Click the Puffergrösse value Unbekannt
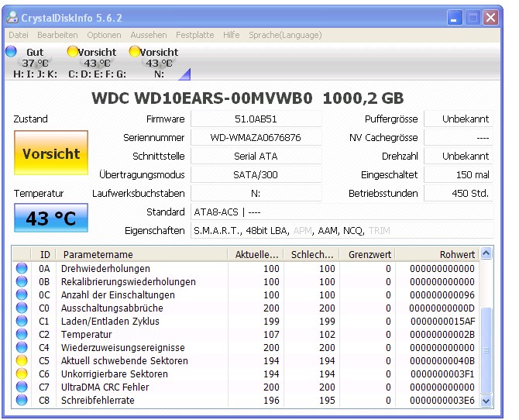The image size is (519, 420). click(459, 119)
